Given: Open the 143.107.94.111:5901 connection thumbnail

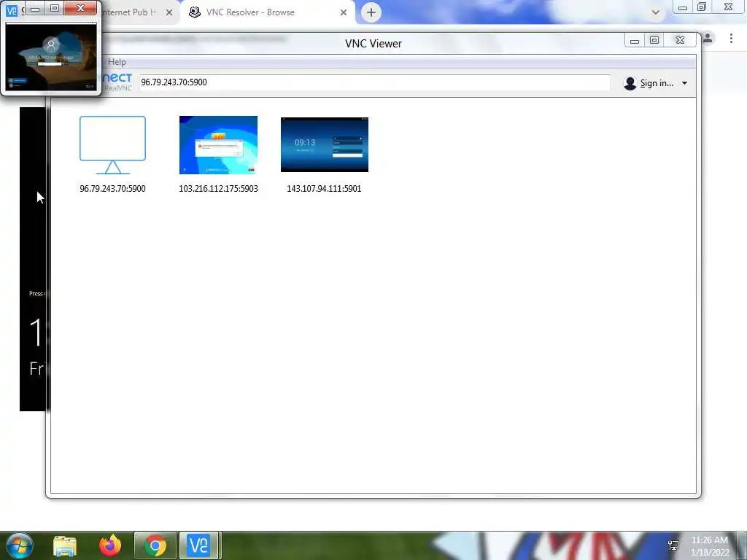Looking at the screenshot, I should point(325,144).
